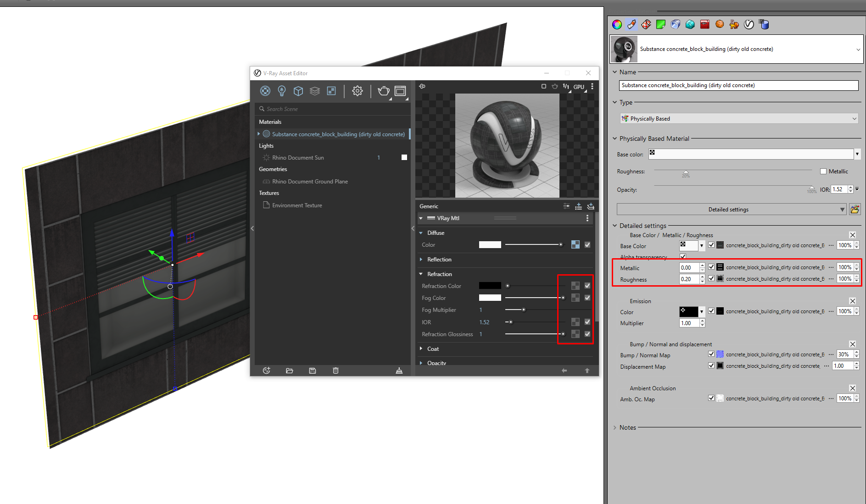866x504 pixels.
Task: Toggle the Base Color texture checkbox
Action: tap(711, 245)
